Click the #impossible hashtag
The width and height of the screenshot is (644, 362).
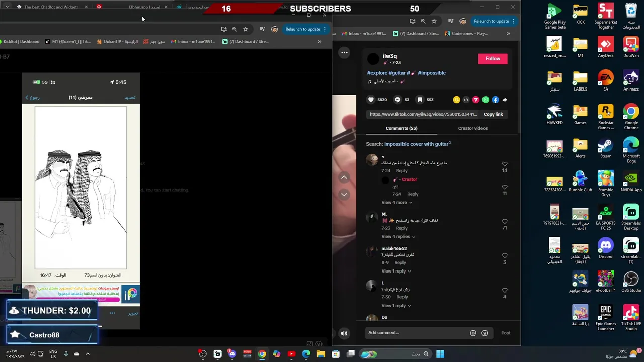(432, 73)
